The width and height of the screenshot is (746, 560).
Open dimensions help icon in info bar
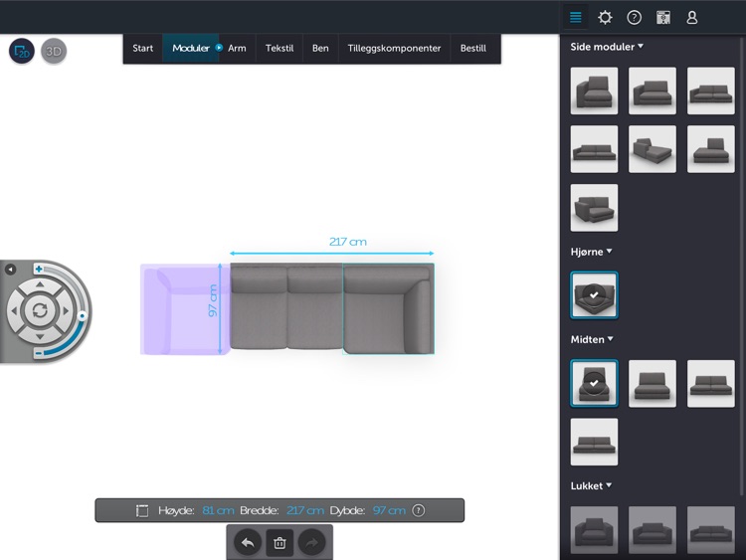(x=418, y=510)
